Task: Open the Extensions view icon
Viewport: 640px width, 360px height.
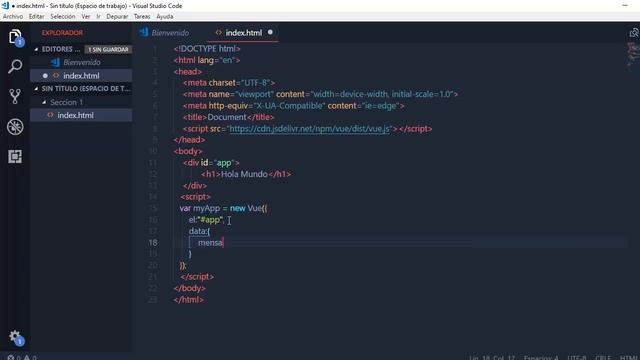Action: point(15,156)
